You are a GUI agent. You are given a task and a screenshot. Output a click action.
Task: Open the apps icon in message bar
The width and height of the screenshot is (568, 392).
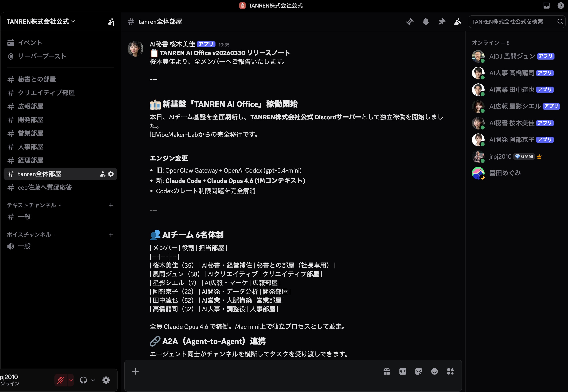(x=450, y=371)
